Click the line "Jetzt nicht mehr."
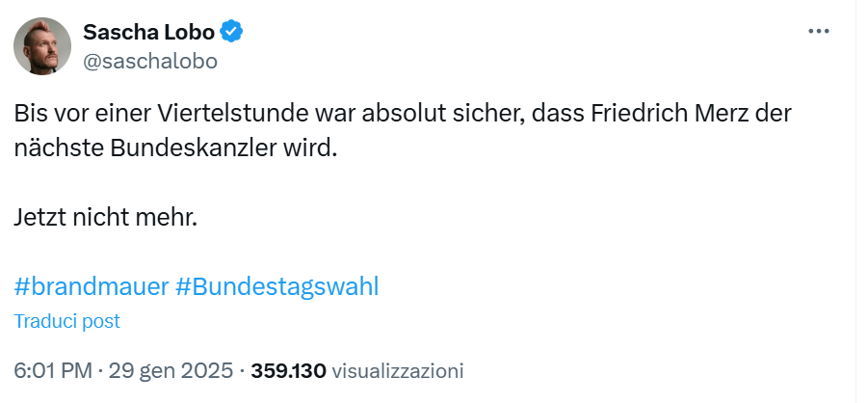 click(x=106, y=218)
